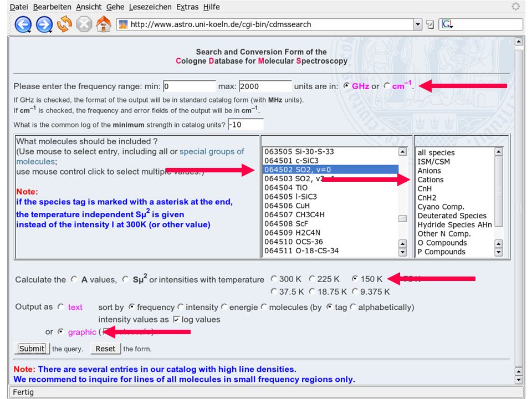Screen dimensions: 532x399
Task: Open the address bar history dropdown
Action: coord(418,24)
